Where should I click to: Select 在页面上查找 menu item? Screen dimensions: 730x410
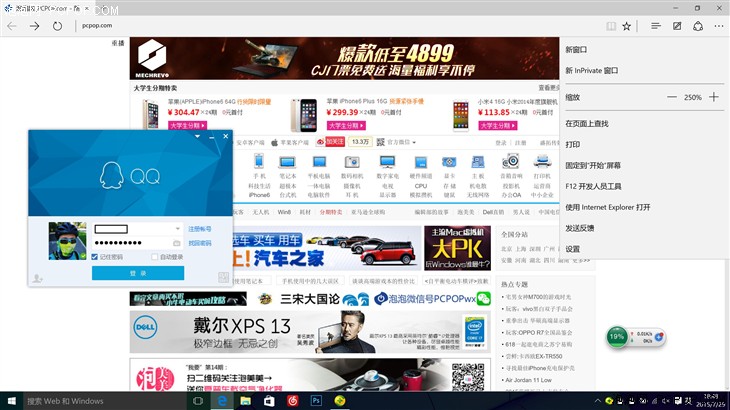pyautogui.click(x=587, y=123)
